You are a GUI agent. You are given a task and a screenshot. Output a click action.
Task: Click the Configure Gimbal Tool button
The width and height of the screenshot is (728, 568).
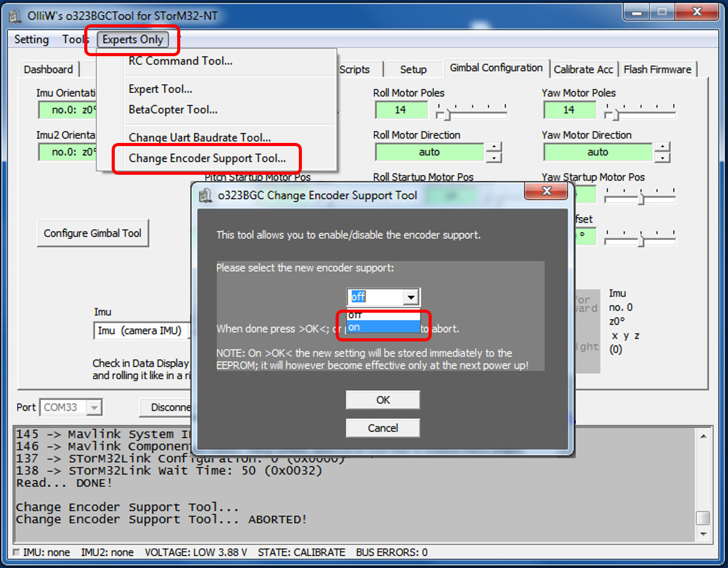pos(92,233)
